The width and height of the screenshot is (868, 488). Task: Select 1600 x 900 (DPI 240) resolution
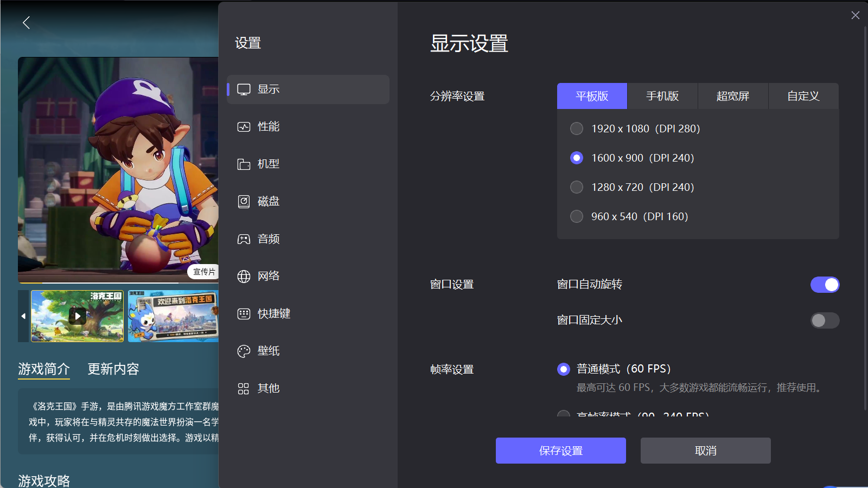(x=577, y=158)
